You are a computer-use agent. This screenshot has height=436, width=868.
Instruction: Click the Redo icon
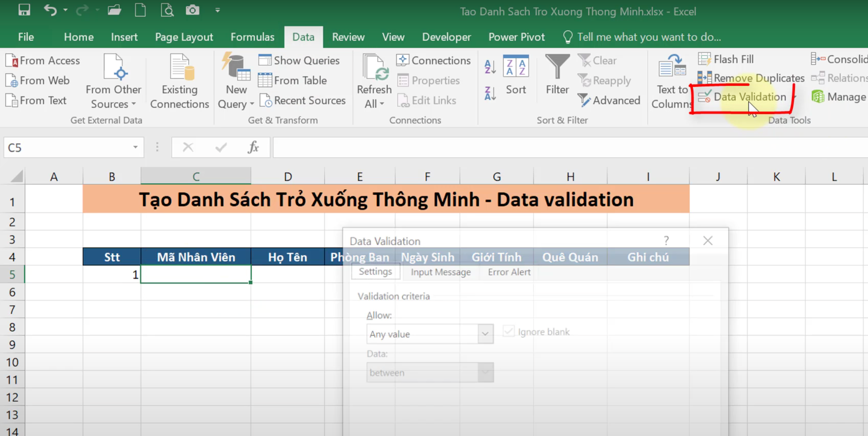(x=82, y=10)
